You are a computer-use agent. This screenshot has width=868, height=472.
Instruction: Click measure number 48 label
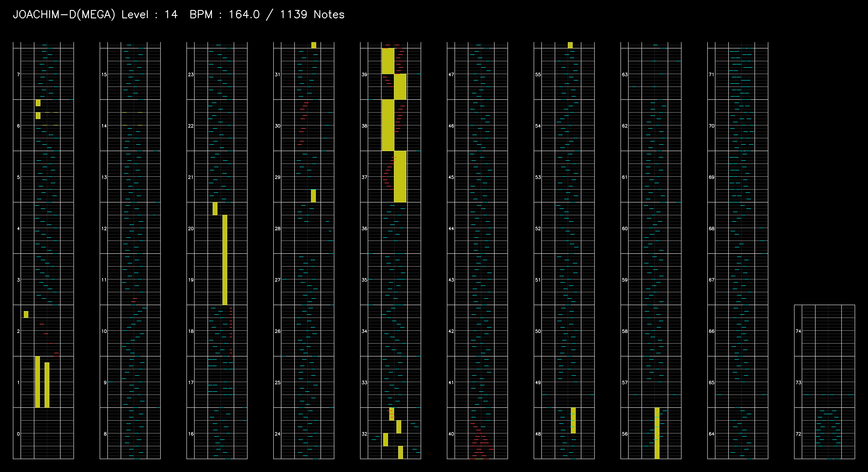click(538, 434)
